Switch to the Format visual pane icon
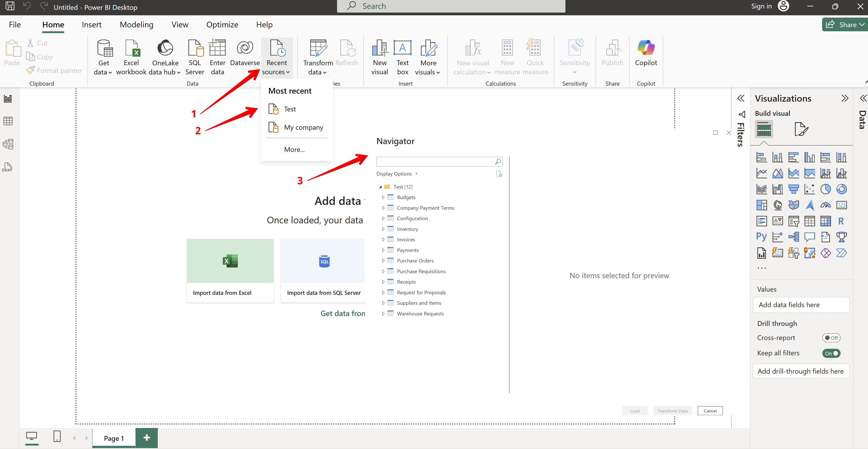 coord(801,129)
